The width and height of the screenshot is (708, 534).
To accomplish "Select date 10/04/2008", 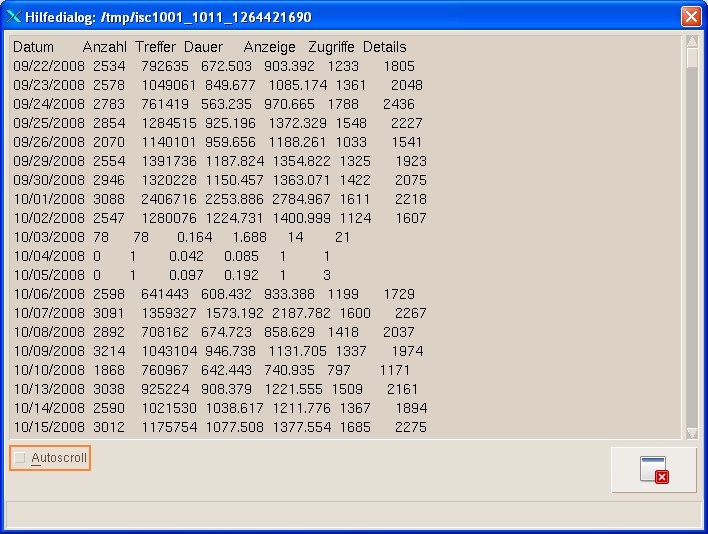I will click(x=49, y=256).
